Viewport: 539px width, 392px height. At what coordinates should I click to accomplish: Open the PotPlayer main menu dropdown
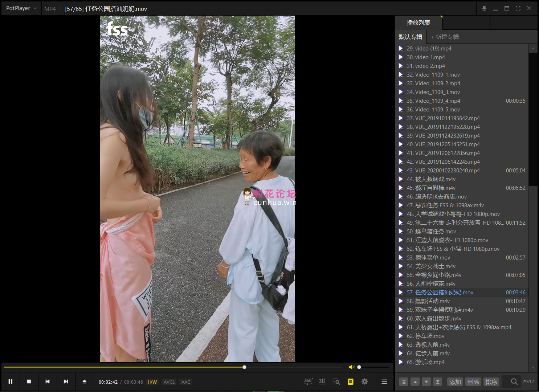click(21, 8)
